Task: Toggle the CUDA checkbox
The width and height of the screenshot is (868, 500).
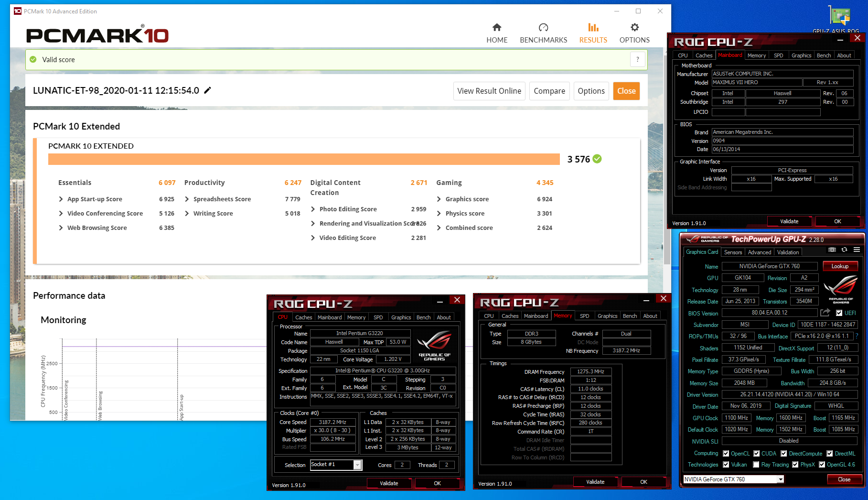Action: point(757,454)
